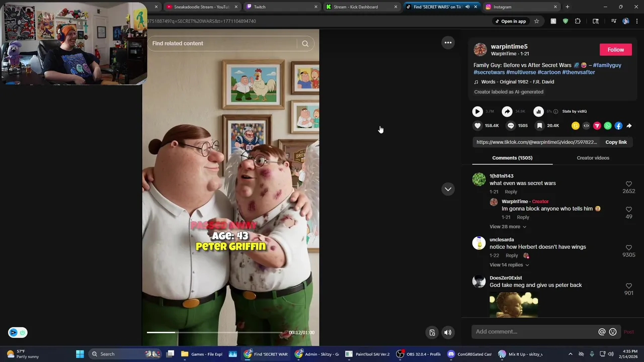Toggle the auto-scroll button beside volume
Image resolution: width=644 pixels, height=362 pixels.
[432, 332]
